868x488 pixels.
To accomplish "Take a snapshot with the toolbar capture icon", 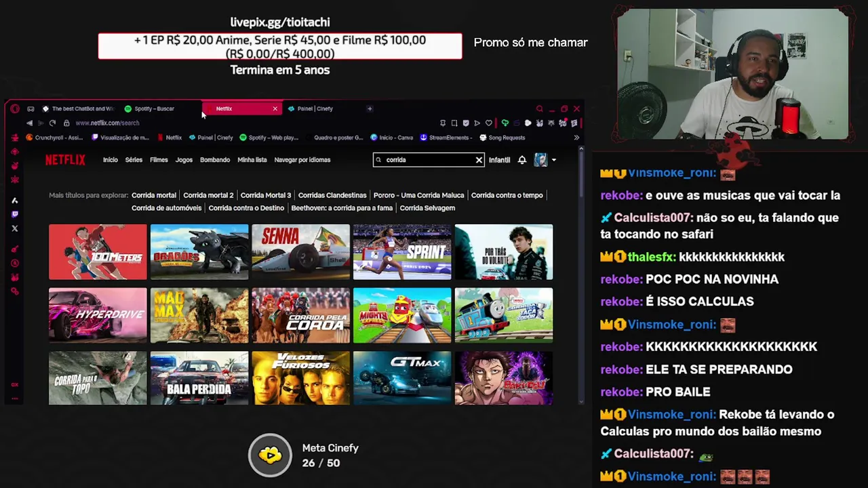I will (454, 123).
